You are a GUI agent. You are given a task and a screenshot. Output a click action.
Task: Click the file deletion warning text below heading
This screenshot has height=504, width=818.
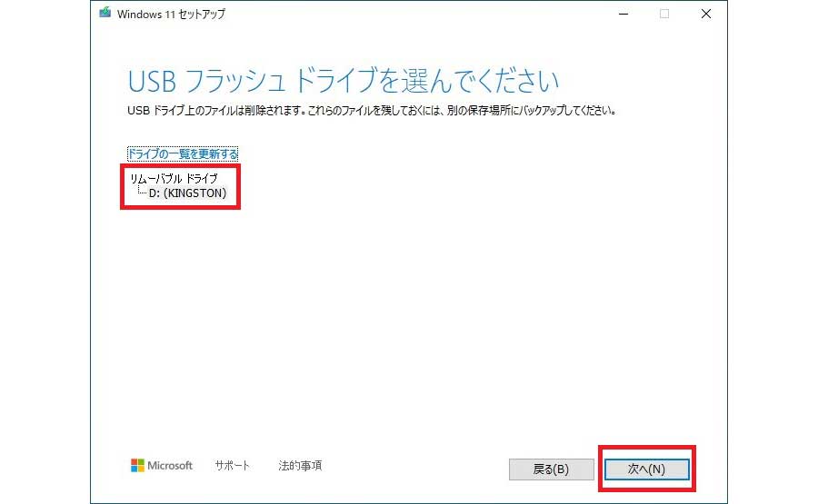pos(373,111)
